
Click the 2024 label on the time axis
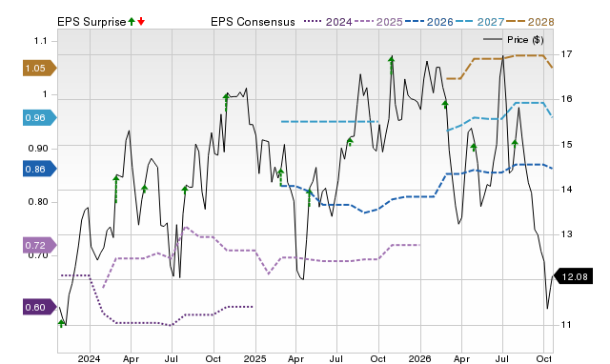click(x=89, y=358)
